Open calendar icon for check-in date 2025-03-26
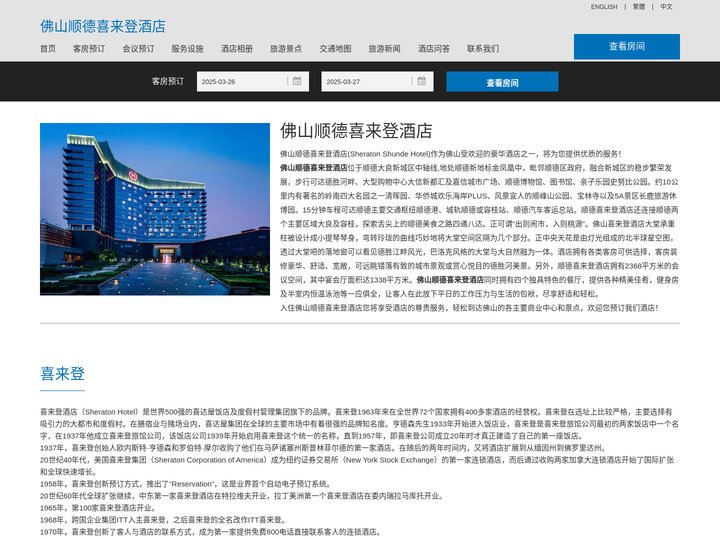The height and width of the screenshot is (540, 720). click(x=297, y=81)
